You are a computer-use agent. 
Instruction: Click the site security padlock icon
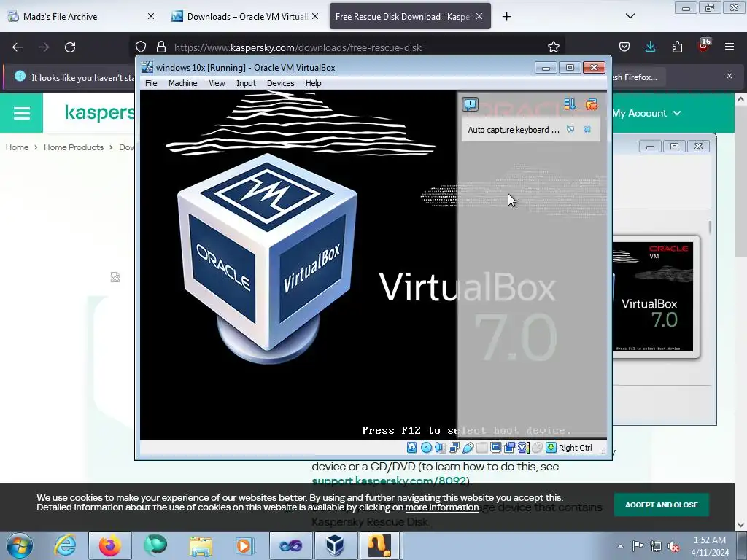pos(161,47)
